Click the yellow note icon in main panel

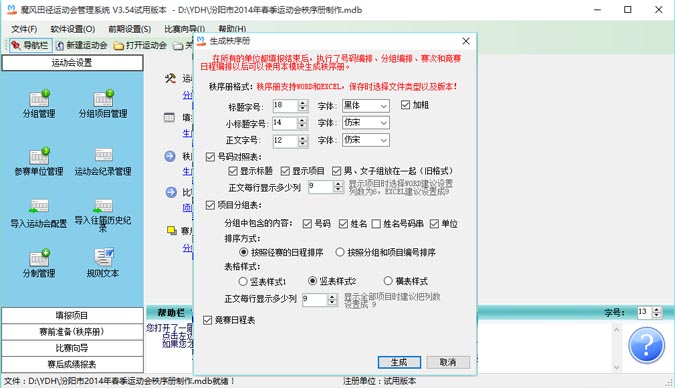(x=172, y=231)
